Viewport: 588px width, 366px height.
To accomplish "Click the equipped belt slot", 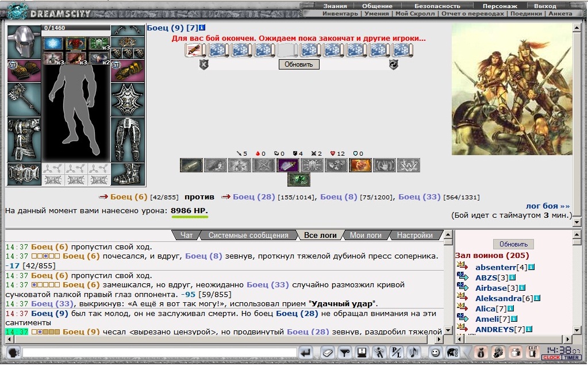I will (24, 174).
